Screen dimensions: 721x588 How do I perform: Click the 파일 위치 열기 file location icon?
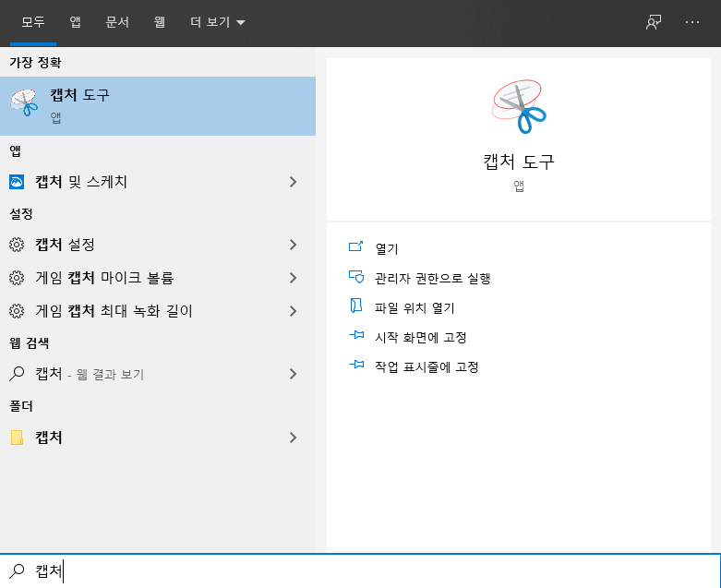356,306
